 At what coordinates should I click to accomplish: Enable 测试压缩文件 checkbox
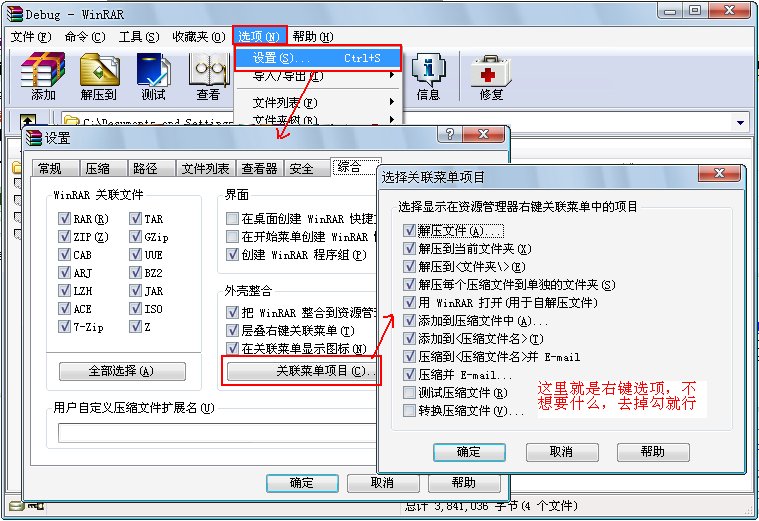click(410, 393)
